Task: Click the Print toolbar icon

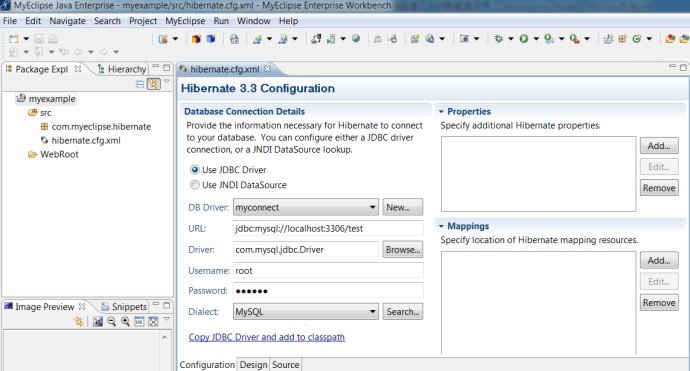Action: (53, 39)
